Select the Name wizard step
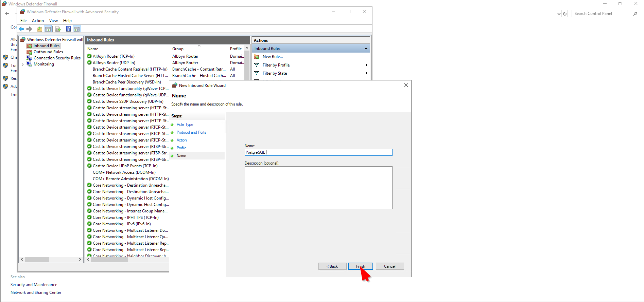 pos(181,156)
